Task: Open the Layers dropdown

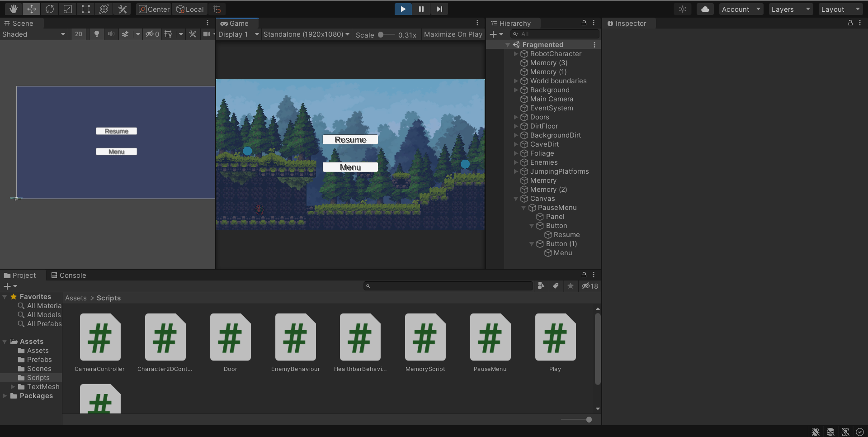Action: pos(790,9)
